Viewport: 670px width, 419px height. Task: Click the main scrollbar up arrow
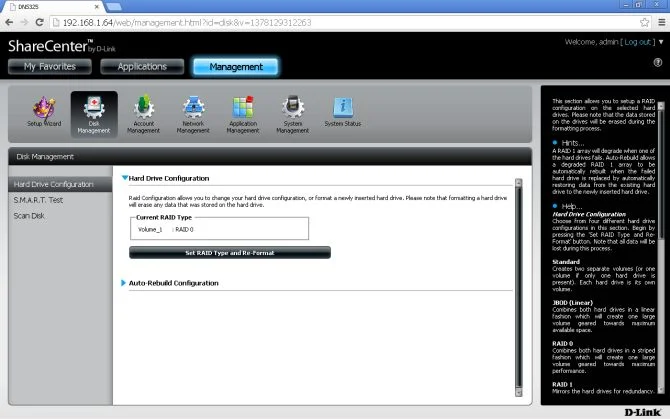pos(519,183)
